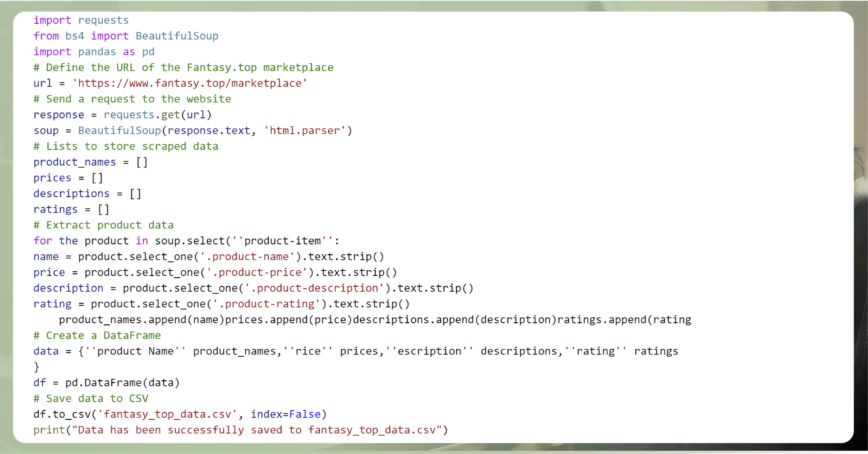Click the 'import requests' statement
Screen dimensions: 868x454
81,20
